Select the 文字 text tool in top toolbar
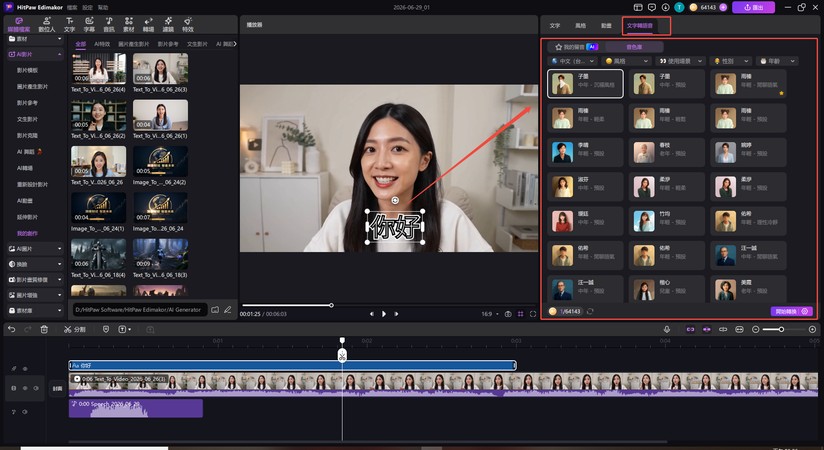The height and width of the screenshot is (450, 824). pyautogui.click(x=69, y=24)
